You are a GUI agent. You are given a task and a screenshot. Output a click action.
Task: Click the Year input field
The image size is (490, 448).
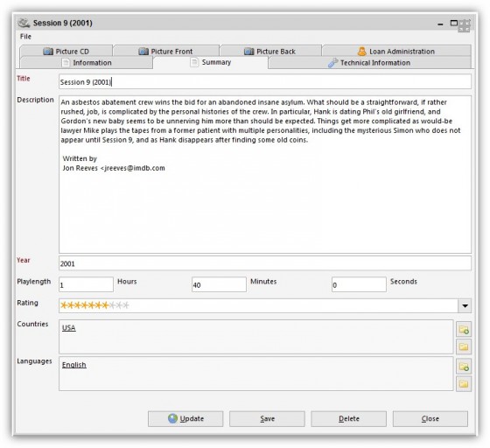[x=265, y=263]
